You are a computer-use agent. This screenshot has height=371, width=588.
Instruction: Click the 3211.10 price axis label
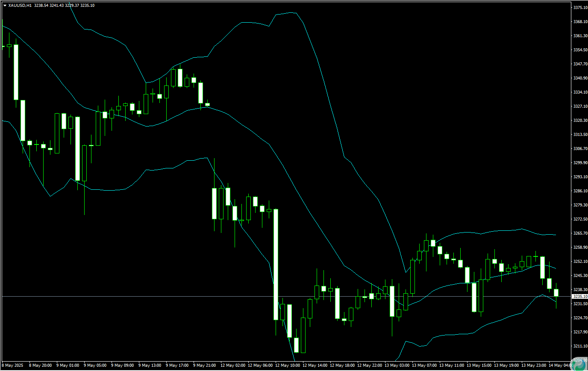click(x=579, y=346)
